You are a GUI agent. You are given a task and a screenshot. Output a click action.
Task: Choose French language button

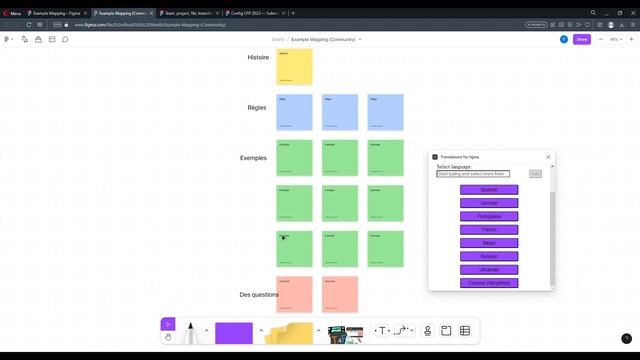point(489,230)
